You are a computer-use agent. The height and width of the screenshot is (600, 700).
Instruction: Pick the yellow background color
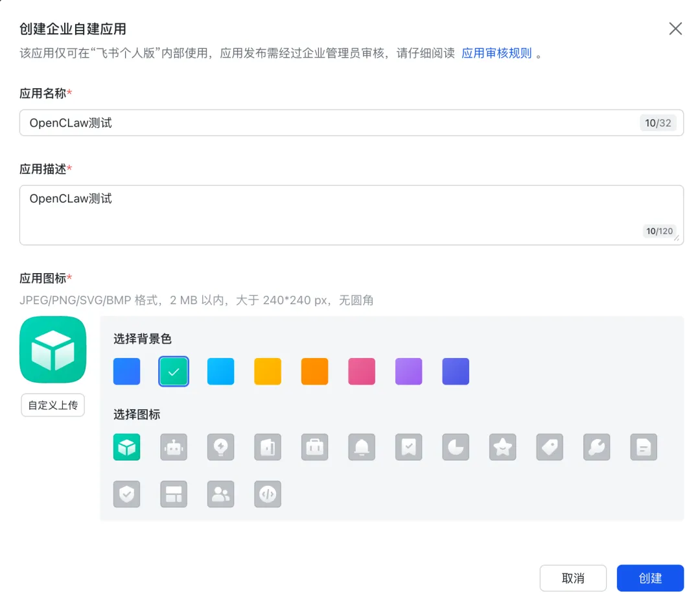click(x=268, y=372)
